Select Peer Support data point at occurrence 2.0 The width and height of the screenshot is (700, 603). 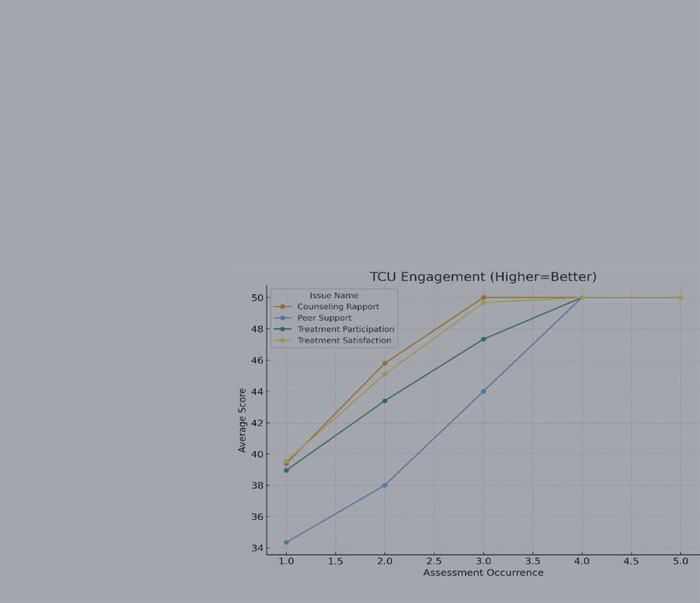[385, 485]
